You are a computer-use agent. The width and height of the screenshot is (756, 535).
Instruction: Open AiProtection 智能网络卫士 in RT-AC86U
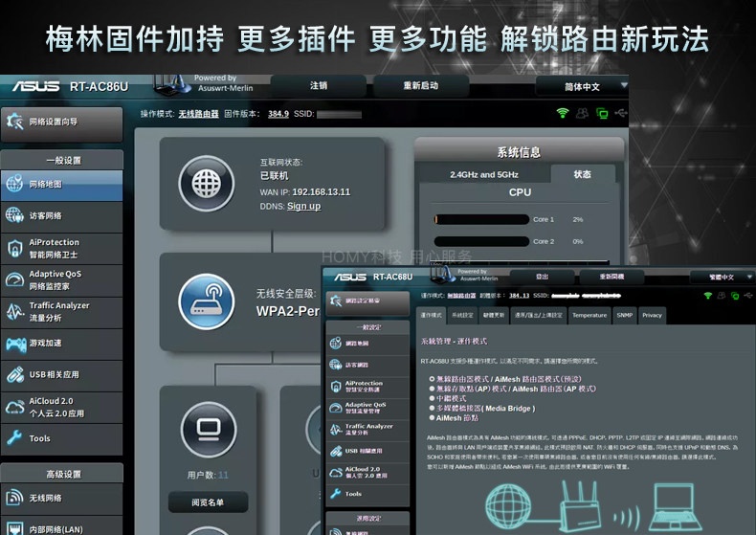(61, 248)
